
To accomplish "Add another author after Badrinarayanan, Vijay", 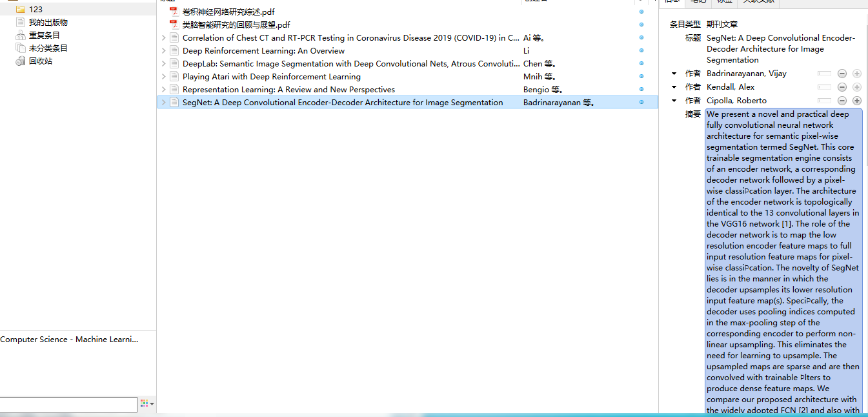I will (857, 73).
